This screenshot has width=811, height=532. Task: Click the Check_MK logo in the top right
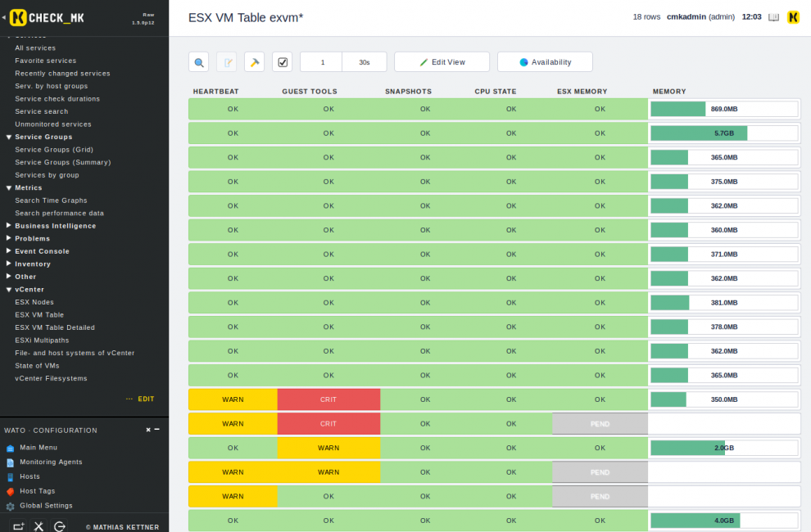pos(793,16)
